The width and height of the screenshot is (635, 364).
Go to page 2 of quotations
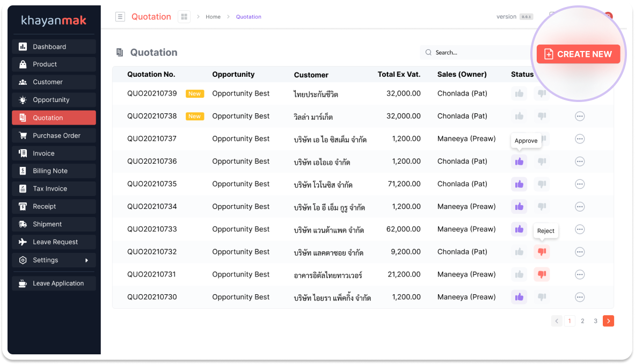pyautogui.click(x=582, y=321)
